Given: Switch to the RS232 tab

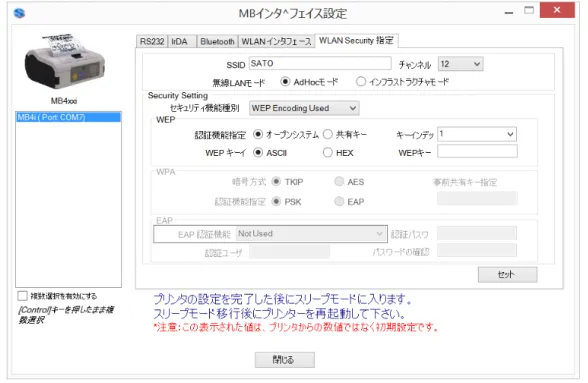Looking at the screenshot, I should click(152, 41).
